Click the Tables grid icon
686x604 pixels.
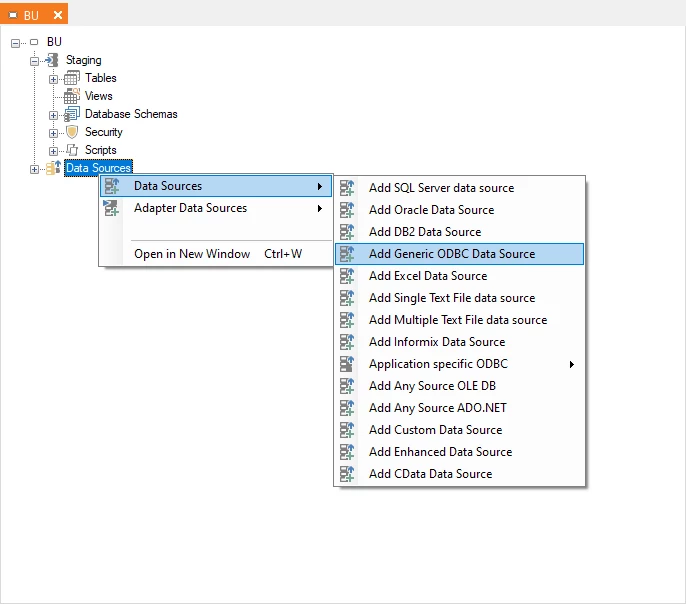pos(71,78)
